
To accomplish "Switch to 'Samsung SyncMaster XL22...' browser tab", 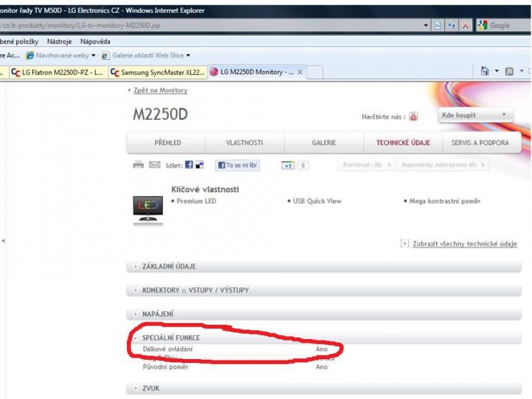I will pos(158,72).
